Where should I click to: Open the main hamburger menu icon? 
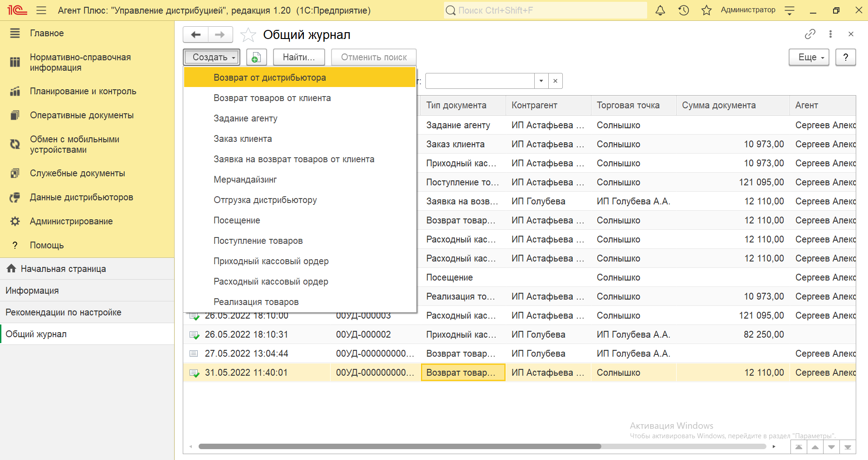[41, 10]
